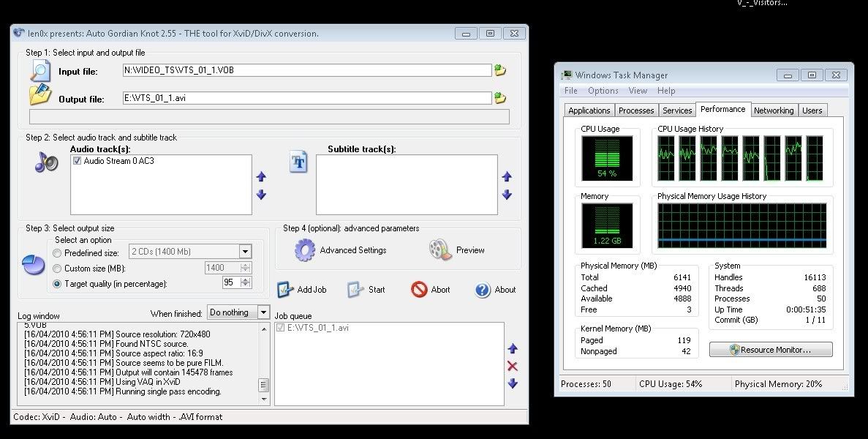Select the Target quality radio button

pyautogui.click(x=57, y=284)
